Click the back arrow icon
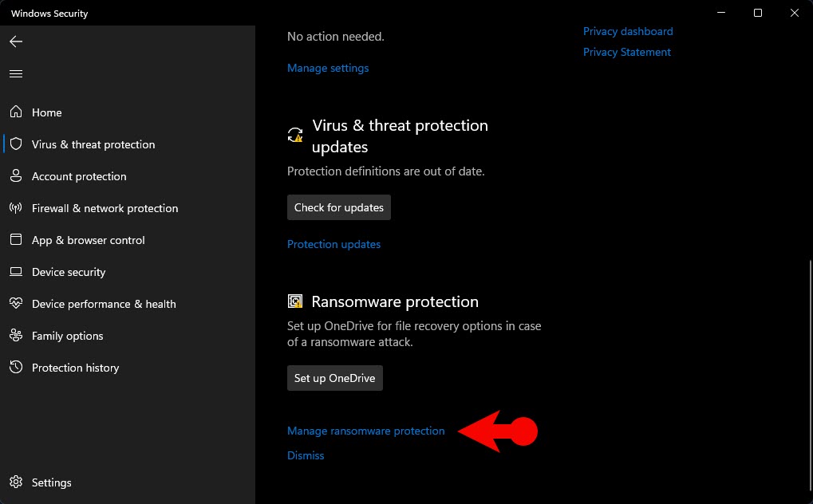The height and width of the screenshot is (504, 813). point(16,41)
